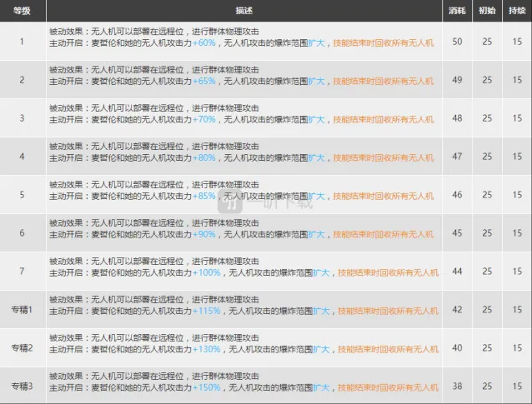Select the 专精3 level cell
This screenshot has height=404, width=532.
click(23, 387)
